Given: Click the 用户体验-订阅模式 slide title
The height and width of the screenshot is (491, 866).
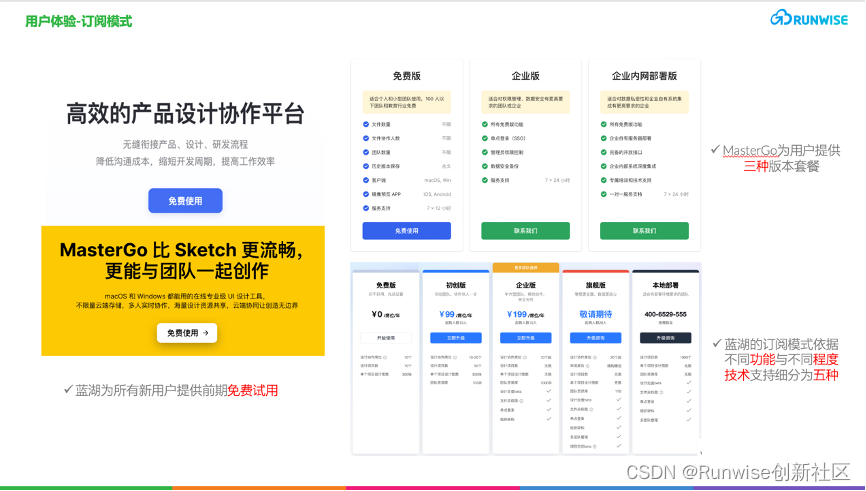Looking at the screenshot, I should point(78,22).
